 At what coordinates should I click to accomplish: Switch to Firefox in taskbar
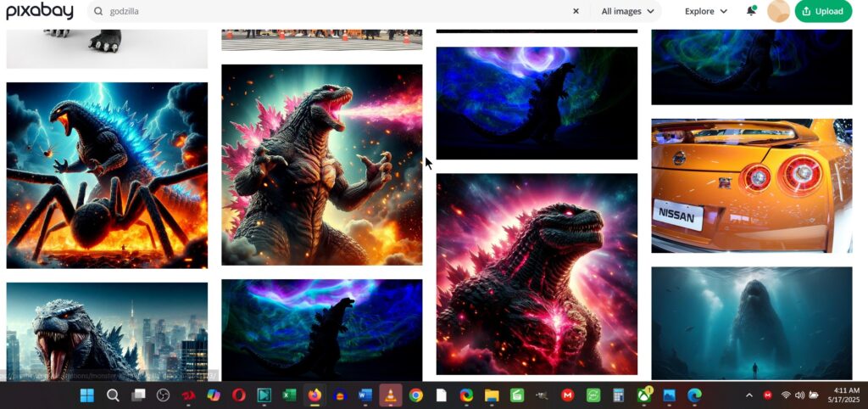(314, 395)
